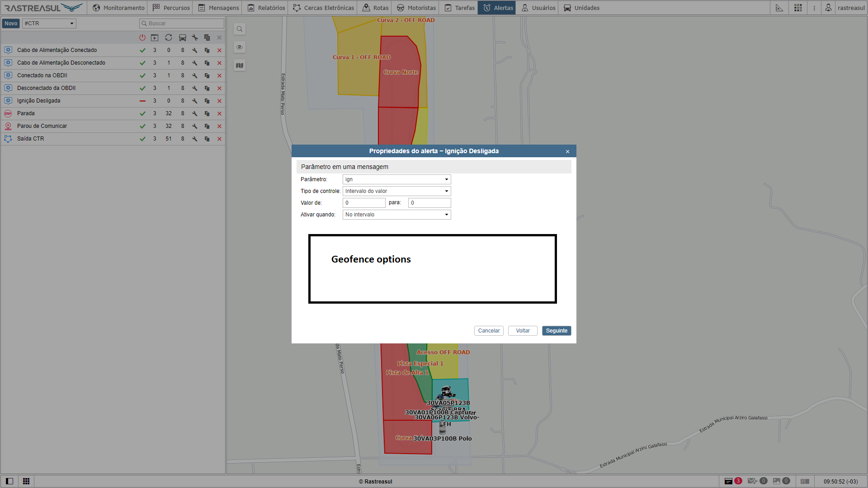The height and width of the screenshot is (488, 868).
Task: Toggle Ignição Desligada alert on state
Action: (142, 101)
